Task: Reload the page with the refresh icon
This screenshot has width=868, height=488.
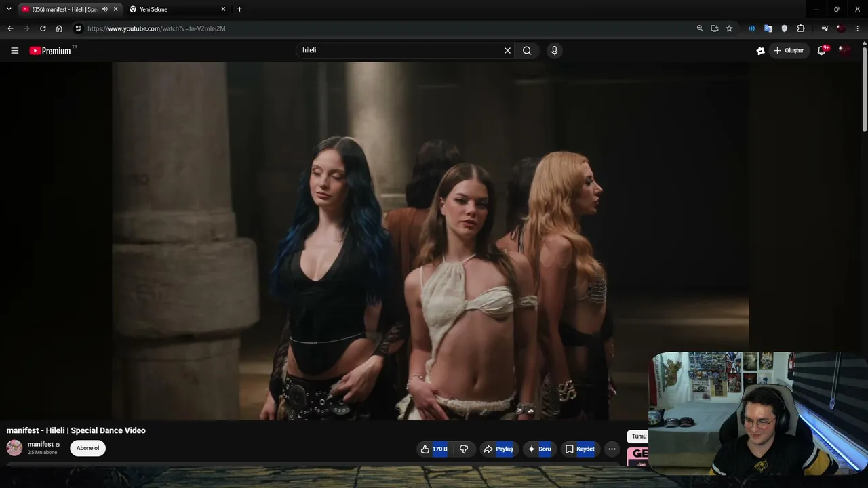Action: 43,28
